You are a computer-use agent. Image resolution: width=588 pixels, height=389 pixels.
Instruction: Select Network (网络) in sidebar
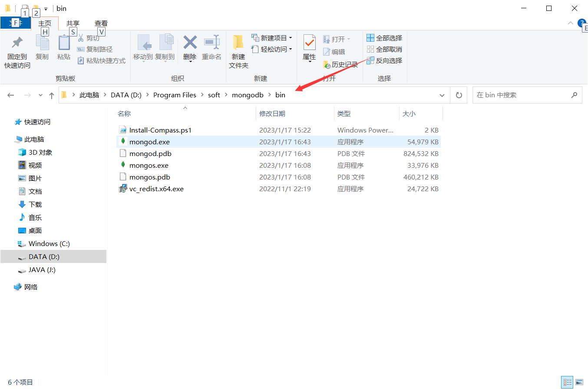click(26, 287)
